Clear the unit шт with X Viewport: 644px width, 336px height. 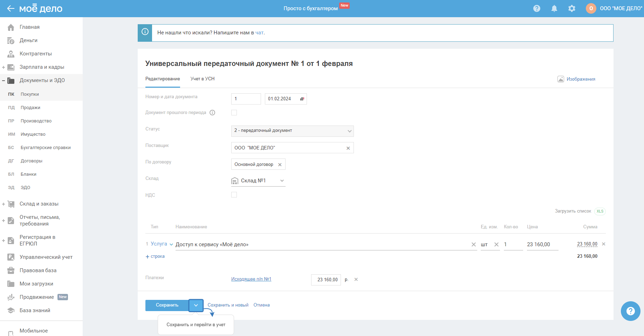coord(496,244)
